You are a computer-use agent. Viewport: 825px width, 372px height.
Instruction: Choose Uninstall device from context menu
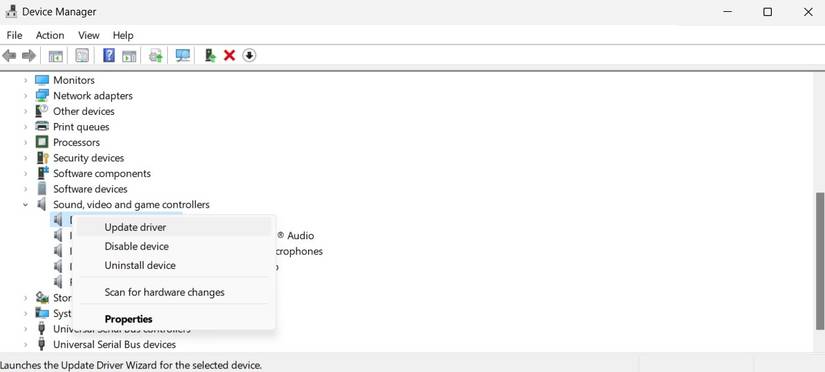(x=174, y=265)
